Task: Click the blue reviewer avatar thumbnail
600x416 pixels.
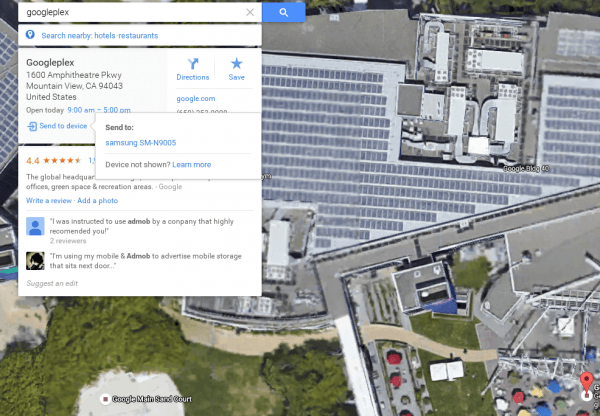Action: click(x=34, y=226)
